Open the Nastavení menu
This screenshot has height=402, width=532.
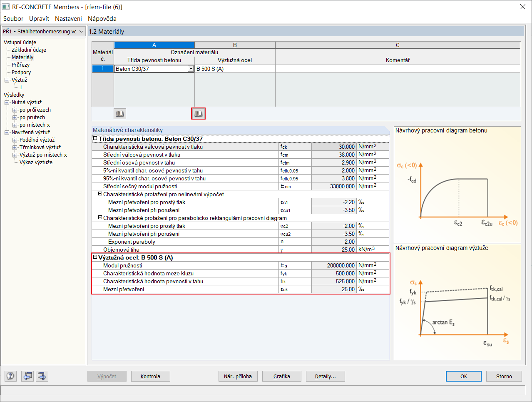pos(68,19)
